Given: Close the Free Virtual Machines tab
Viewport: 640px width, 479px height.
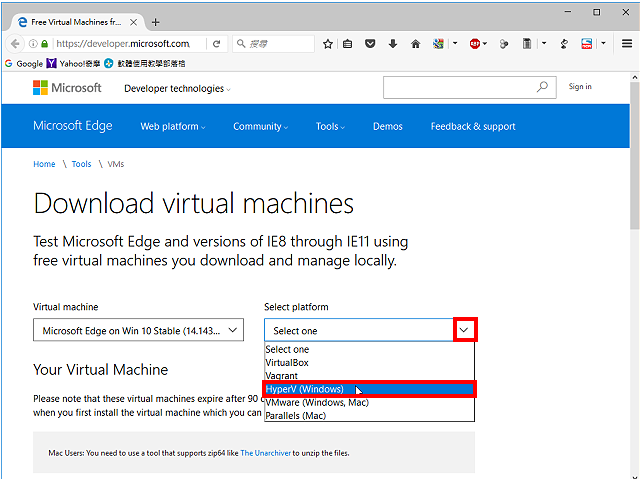Looking at the screenshot, I should (x=133, y=22).
